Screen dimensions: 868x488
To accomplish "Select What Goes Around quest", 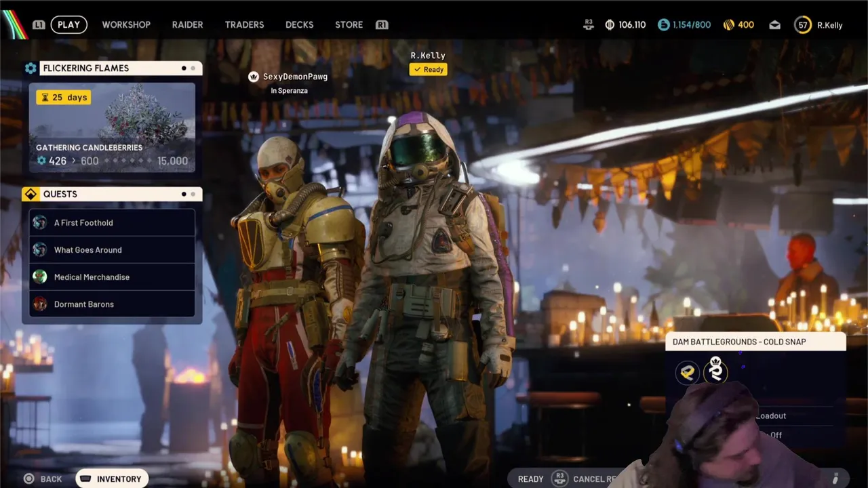I will (112, 249).
